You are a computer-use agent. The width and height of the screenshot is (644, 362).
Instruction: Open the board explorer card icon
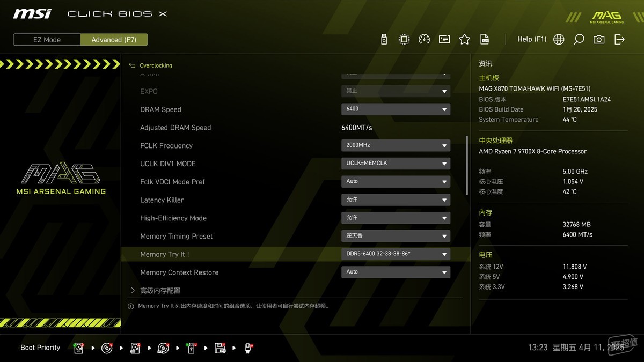[444, 39]
